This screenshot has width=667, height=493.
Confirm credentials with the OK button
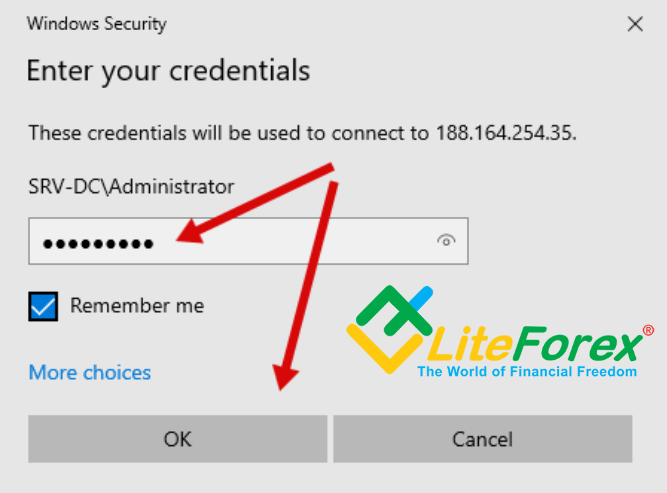177,439
